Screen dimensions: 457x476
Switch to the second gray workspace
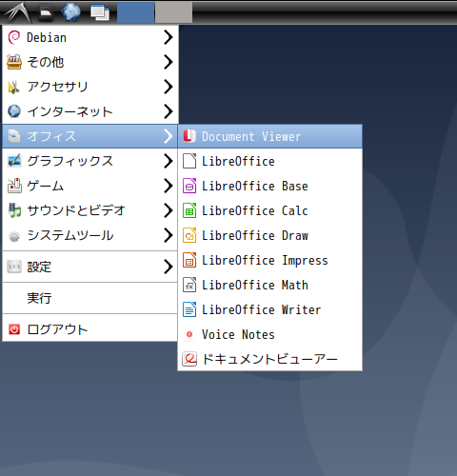[x=173, y=12]
